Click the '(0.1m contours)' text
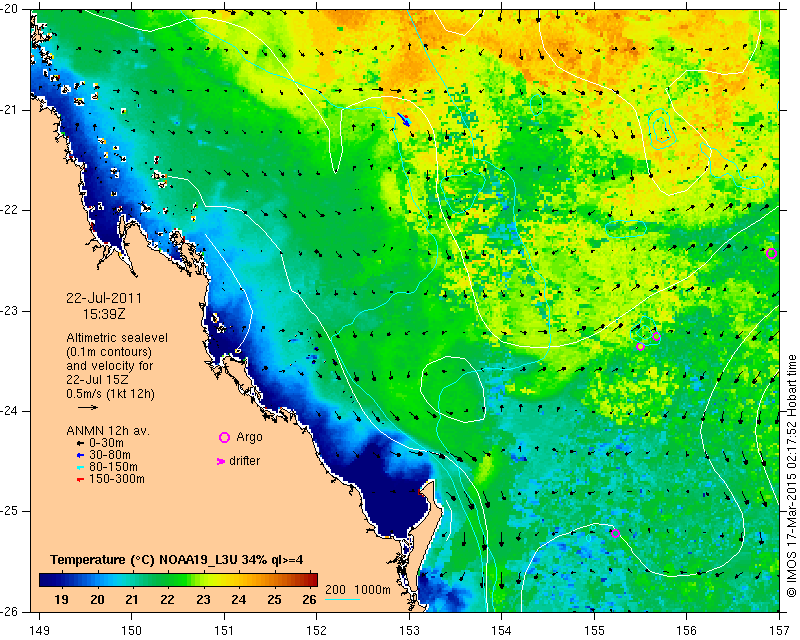 [x=109, y=352]
